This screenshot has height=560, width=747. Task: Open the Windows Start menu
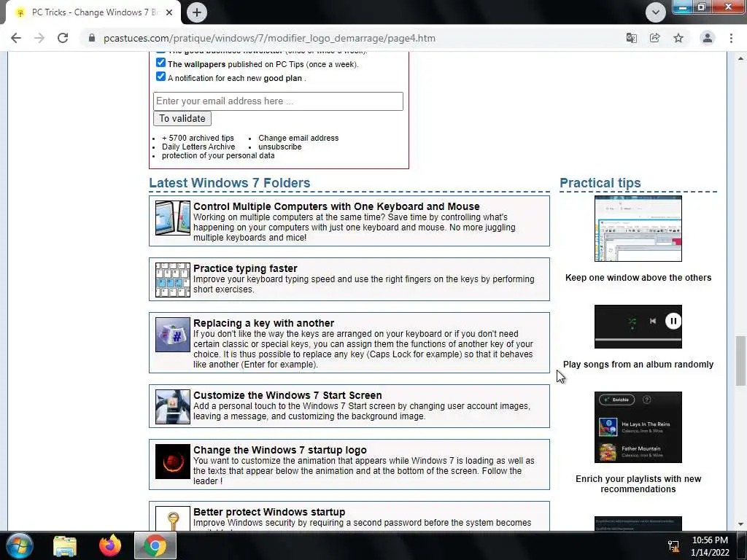coord(19,545)
